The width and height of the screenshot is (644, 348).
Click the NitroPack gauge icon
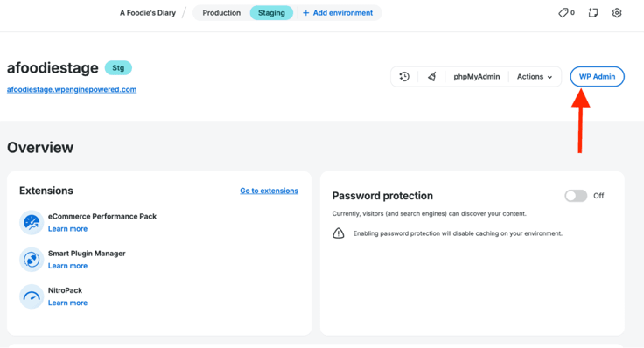tap(31, 296)
